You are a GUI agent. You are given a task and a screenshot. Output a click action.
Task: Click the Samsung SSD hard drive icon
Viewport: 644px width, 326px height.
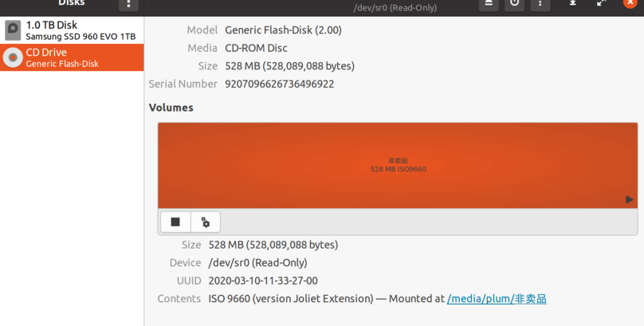(x=13, y=30)
